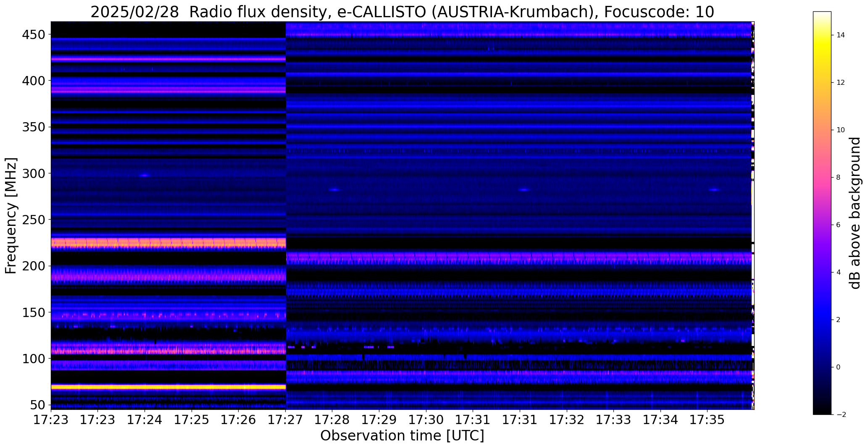Image resolution: width=868 pixels, height=448 pixels.
Task: Click the 17:28 time tick label
Action: point(332,420)
